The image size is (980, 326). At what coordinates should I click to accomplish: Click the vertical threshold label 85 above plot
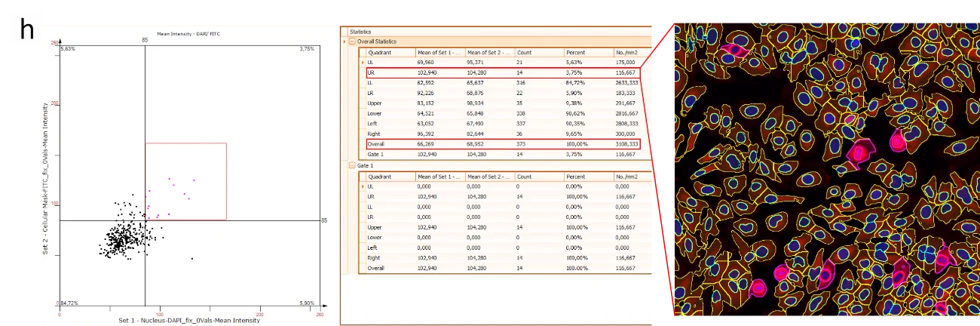144,39
